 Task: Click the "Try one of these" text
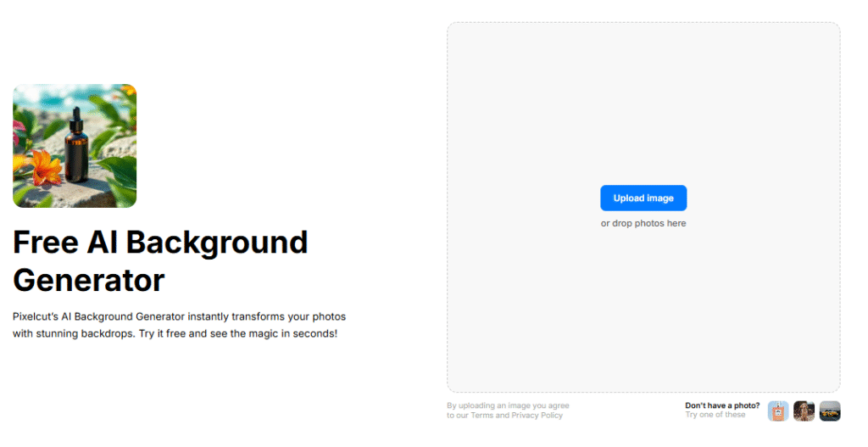[x=715, y=415]
